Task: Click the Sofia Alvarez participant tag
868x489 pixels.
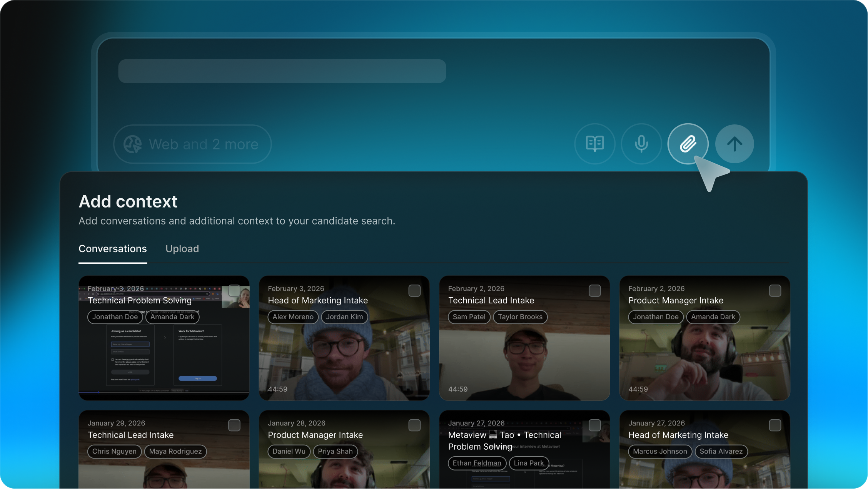Action: coord(721,451)
